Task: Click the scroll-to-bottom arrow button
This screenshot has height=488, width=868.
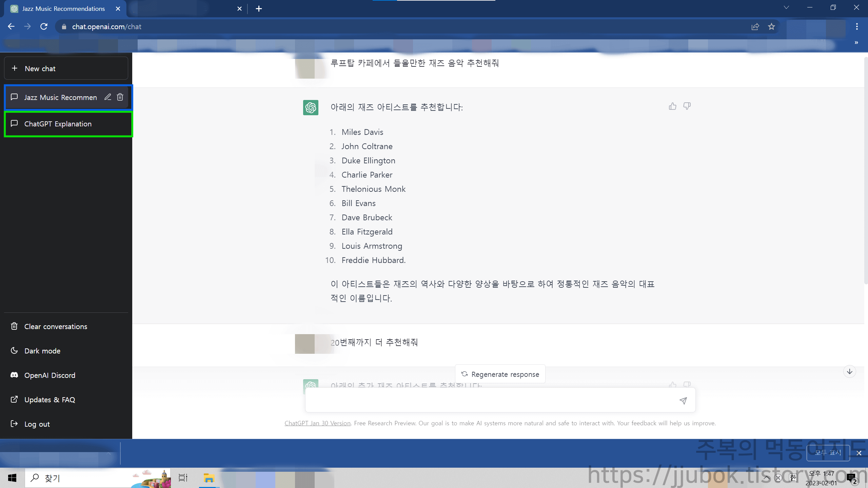Action: (849, 372)
